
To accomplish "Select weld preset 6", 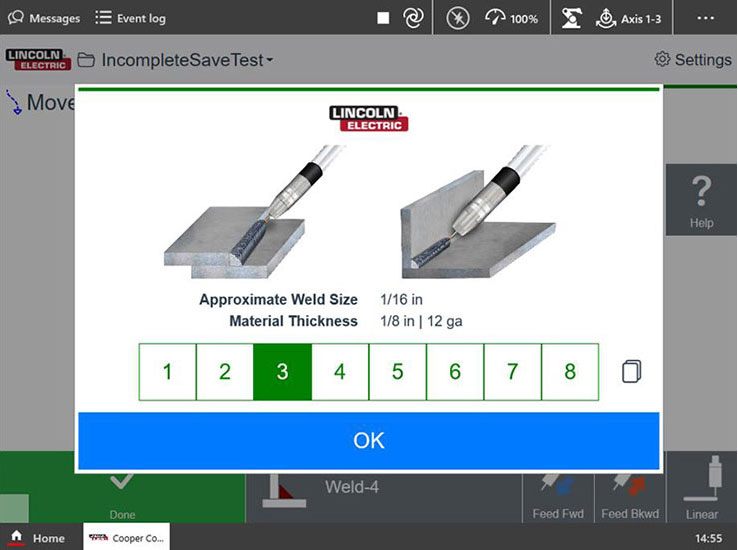I will pos(455,372).
